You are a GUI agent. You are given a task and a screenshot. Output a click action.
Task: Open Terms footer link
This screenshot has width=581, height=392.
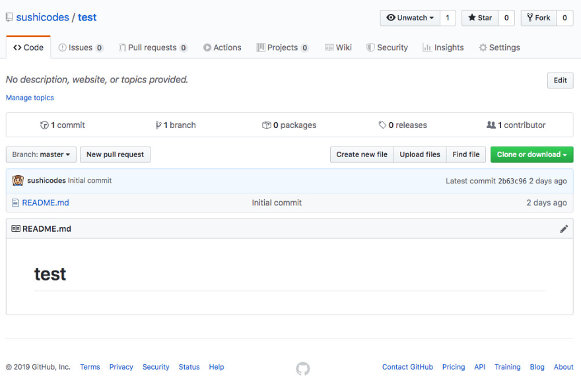click(x=90, y=367)
